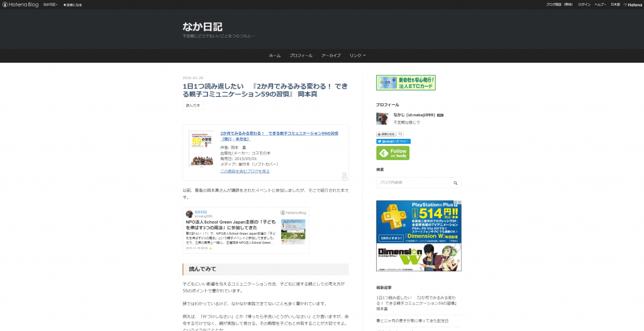The width and height of the screenshot is (644, 331).
Task: Click the PRO badge next to profile name
Action: (x=440, y=116)
